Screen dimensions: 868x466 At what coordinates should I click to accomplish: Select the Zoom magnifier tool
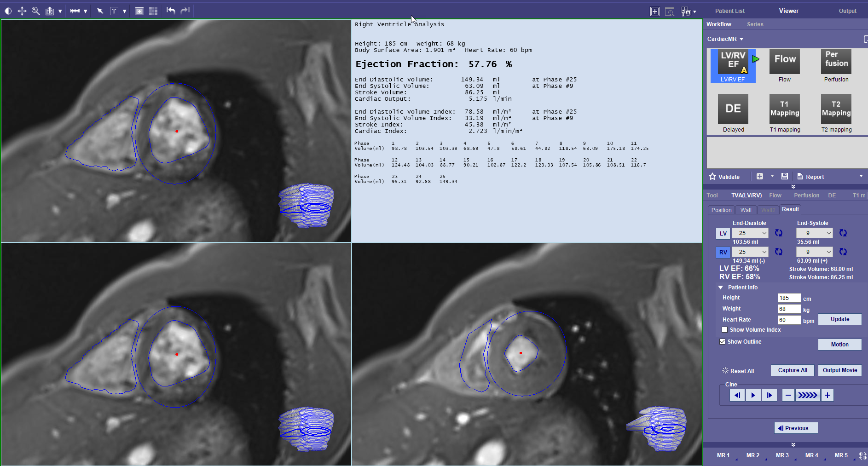(x=35, y=11)
